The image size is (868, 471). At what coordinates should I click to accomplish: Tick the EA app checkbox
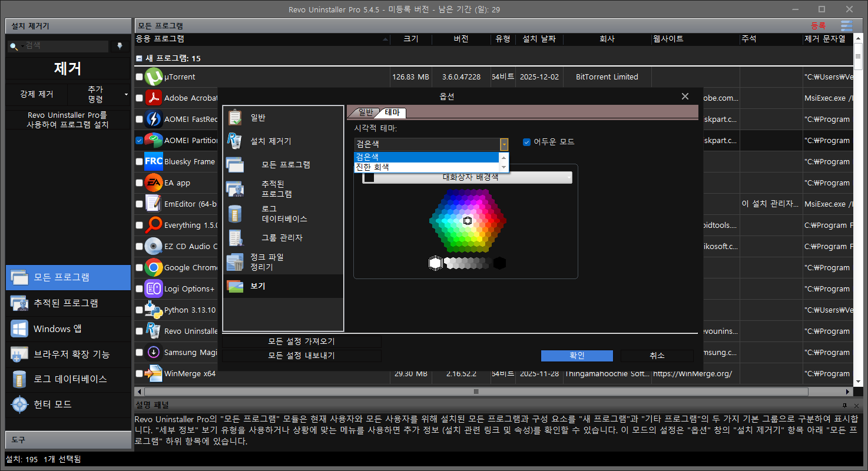coord(139,183)
